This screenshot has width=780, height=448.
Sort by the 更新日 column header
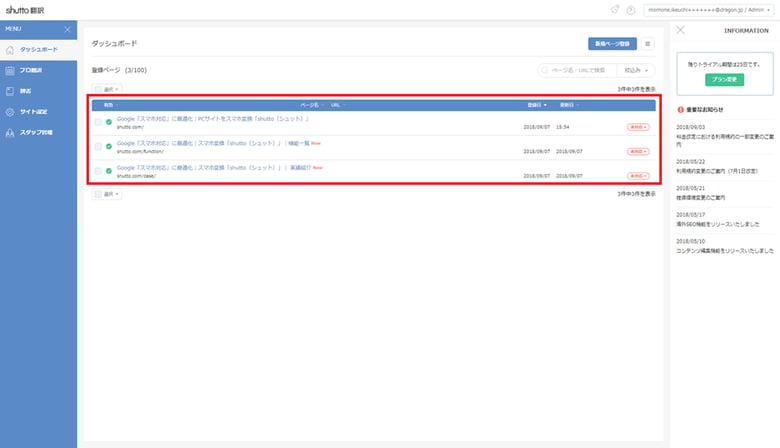569,105
